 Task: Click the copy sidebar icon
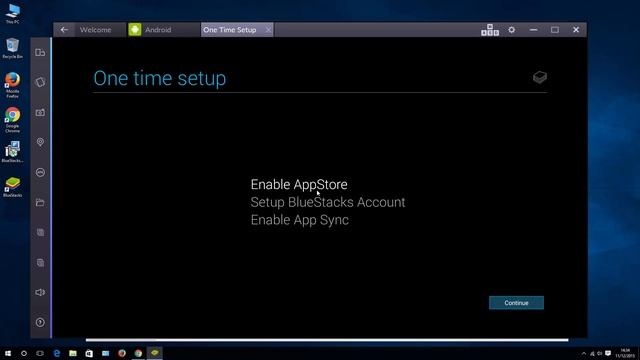coord(40,232)
